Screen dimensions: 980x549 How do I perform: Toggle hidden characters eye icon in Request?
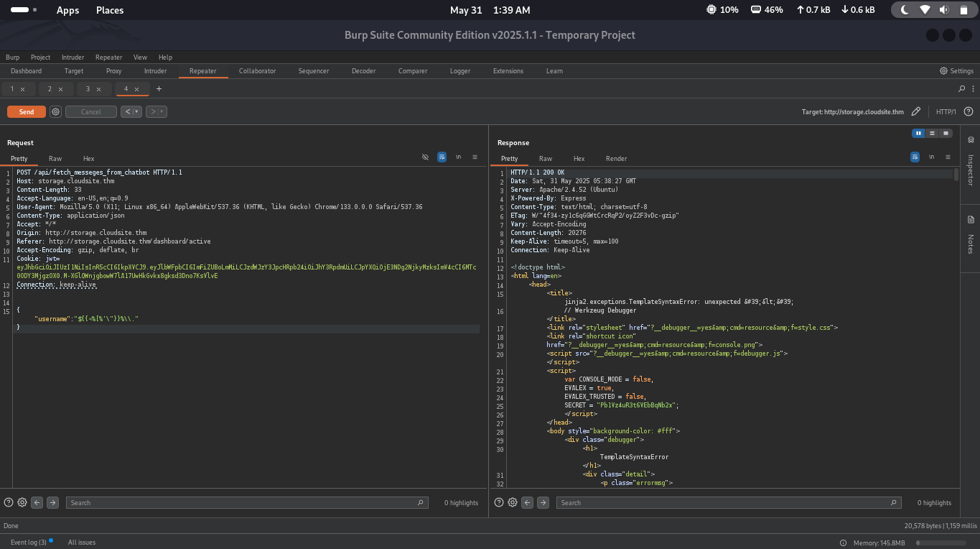click(x=425, y=157)
